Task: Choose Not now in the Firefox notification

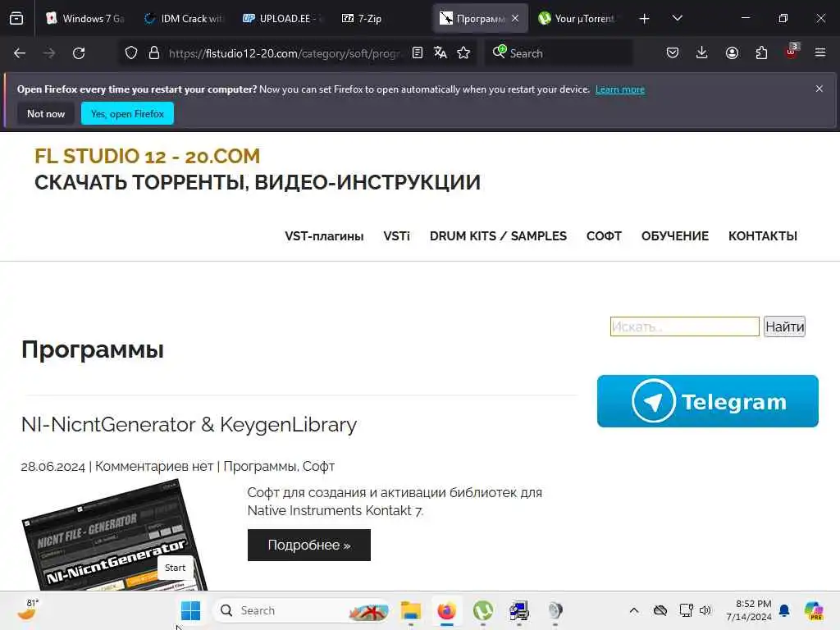Action: 46,113
